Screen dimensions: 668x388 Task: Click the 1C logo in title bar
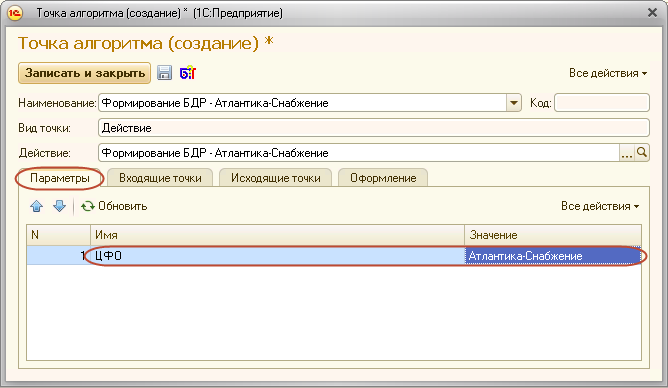point(15,13)
